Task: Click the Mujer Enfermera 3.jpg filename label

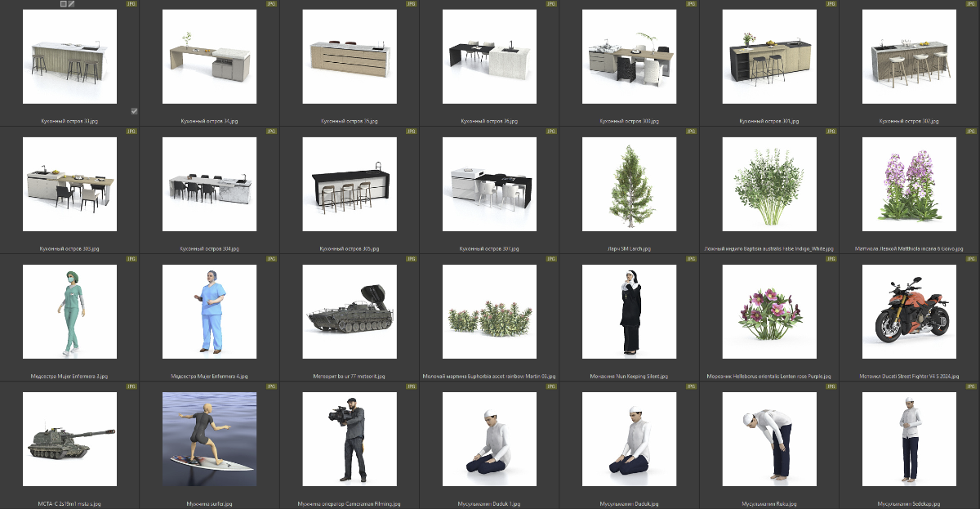Action: [69, 377]
